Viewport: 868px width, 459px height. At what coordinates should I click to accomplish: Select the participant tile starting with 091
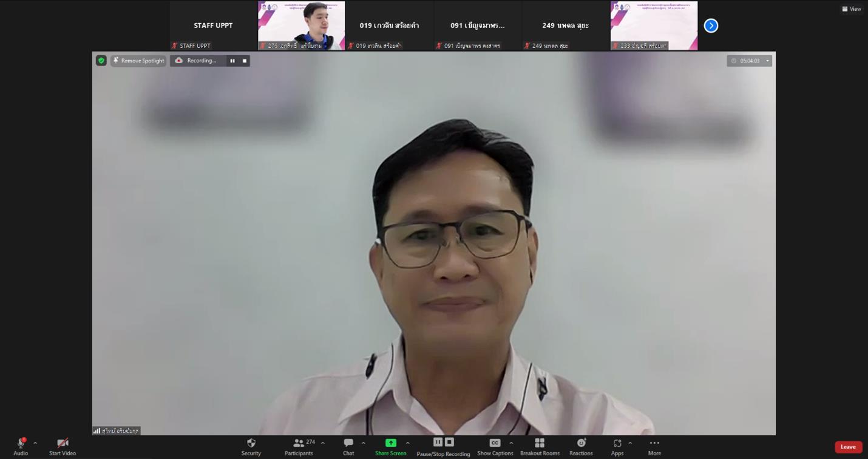pos(478,25)
